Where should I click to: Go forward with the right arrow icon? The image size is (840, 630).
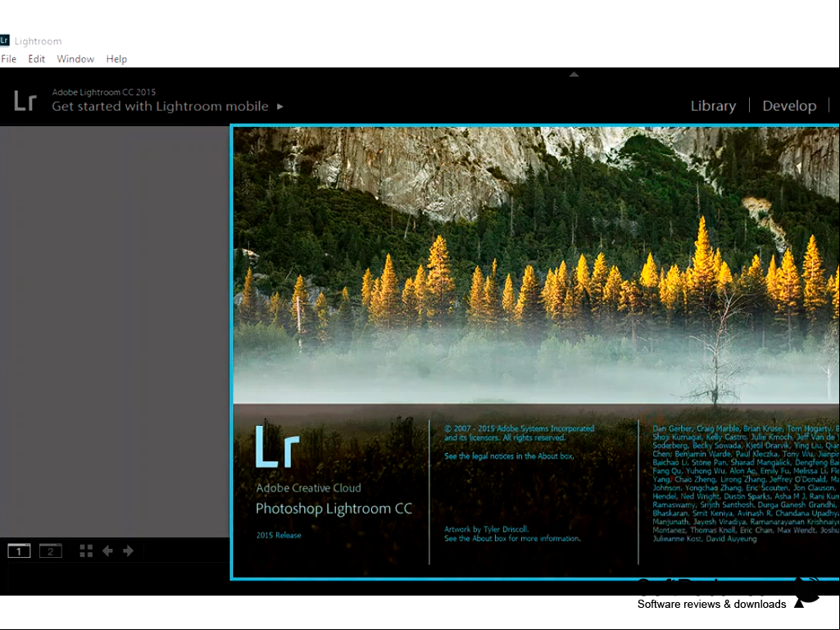pos(128,551)
